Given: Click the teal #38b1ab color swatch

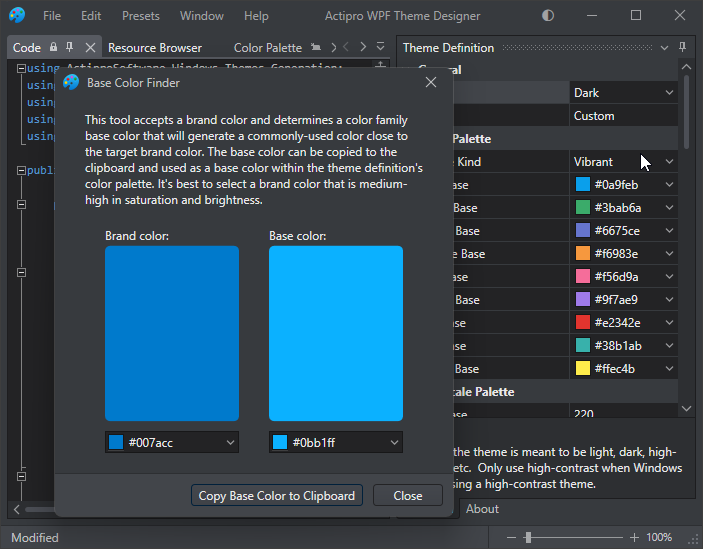Looking at the screenshot, I should pos(582,346).
